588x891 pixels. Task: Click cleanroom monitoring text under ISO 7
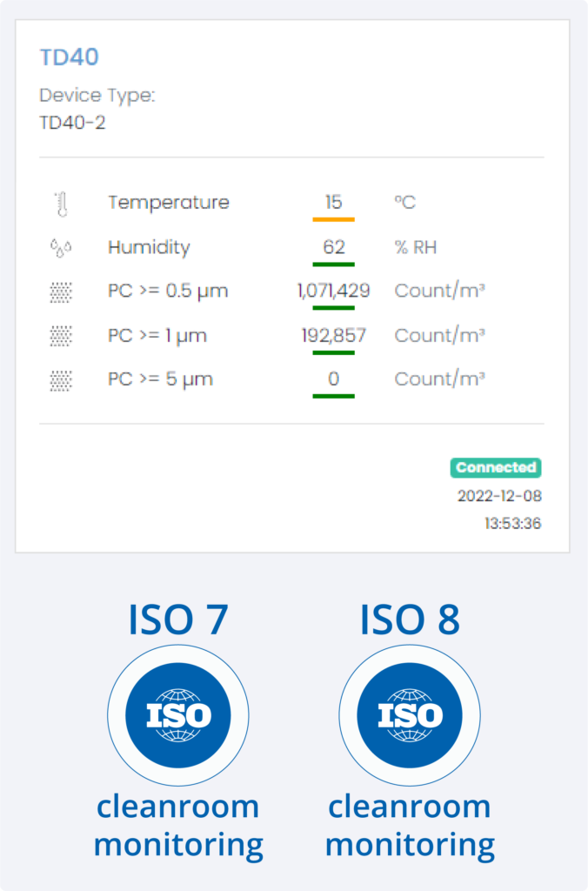[x=178, y=826]
